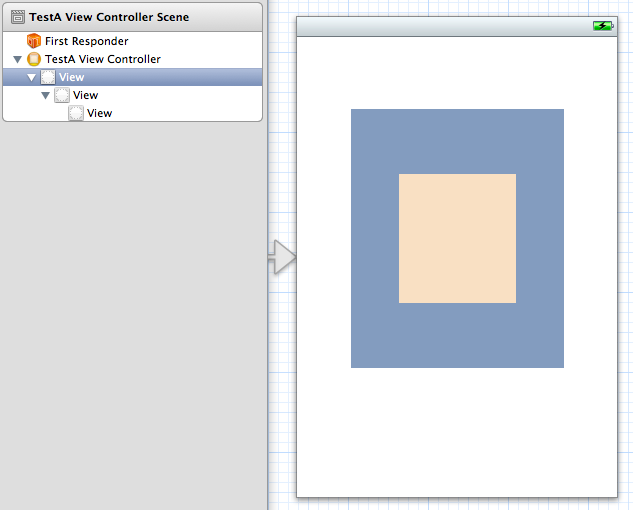Image resolution: width=633 pixels, height=510 pixels.
Task: Click the First Responder orange cube icon
Action: point(34,41)
